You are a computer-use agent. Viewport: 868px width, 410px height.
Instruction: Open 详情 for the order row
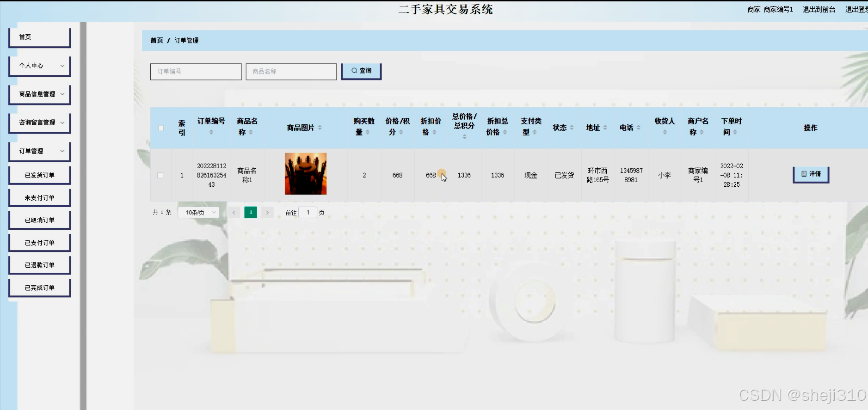[811, 174]
